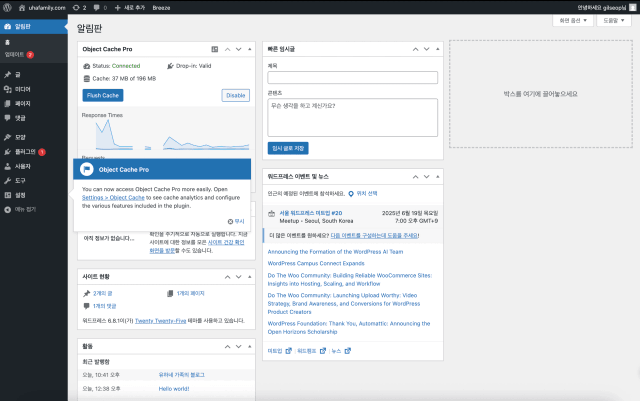The height and width of the screenshot is (401, 640).
Task: Collapse the Object Cache Pro widget
Action: [249, 49]
